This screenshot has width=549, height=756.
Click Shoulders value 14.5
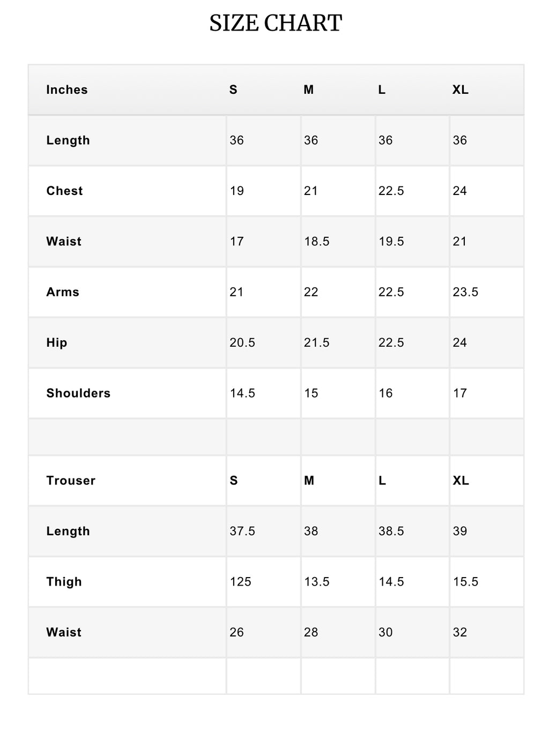[x=242, y=393]
